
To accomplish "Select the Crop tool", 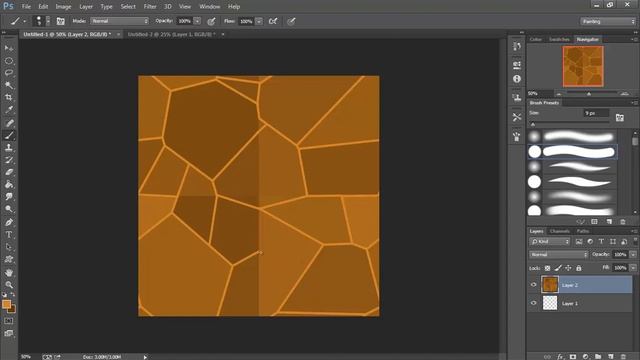I will (9, 98).
